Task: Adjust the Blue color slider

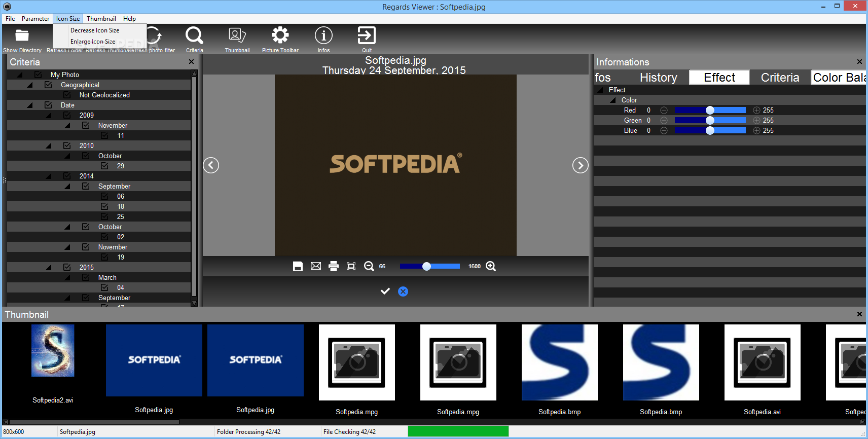Action: click(x=710, y=130)
